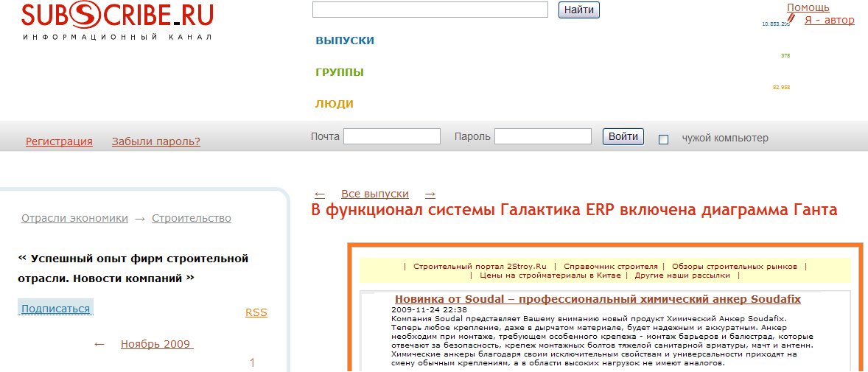
Task: Go to the ГРУППЫ section
Action: 340,72
